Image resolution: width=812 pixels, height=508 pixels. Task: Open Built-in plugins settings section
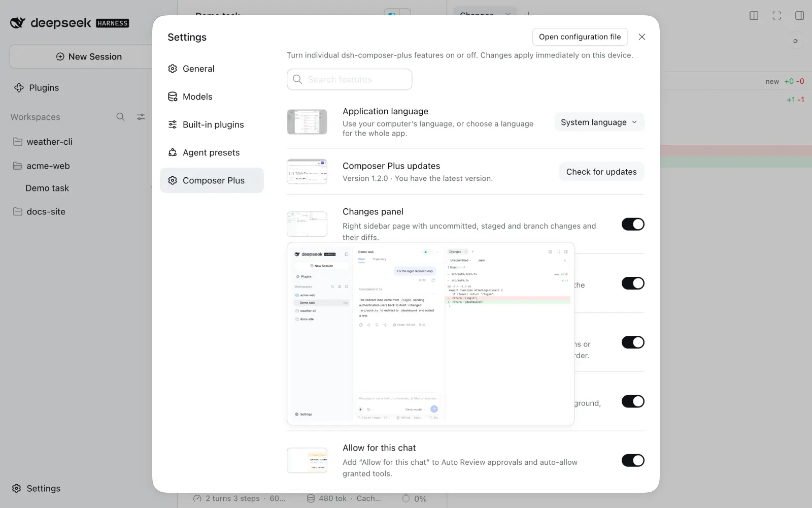point(212,124)
